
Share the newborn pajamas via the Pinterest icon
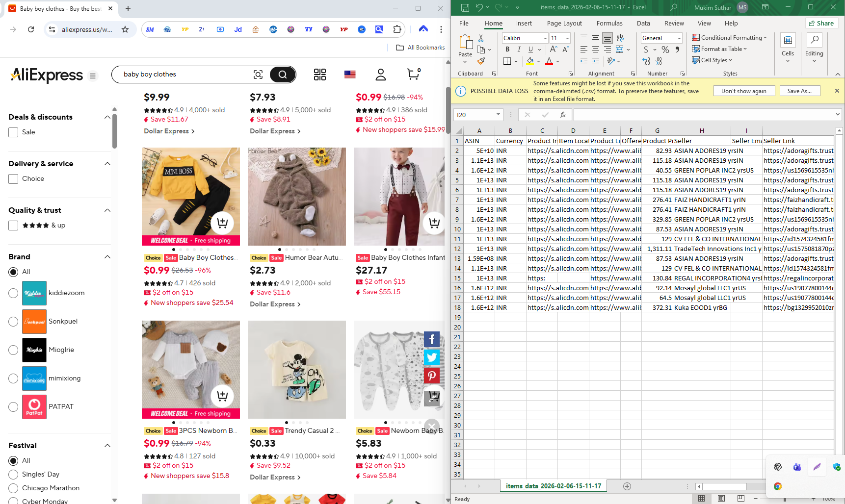click(x=431, y=376)
